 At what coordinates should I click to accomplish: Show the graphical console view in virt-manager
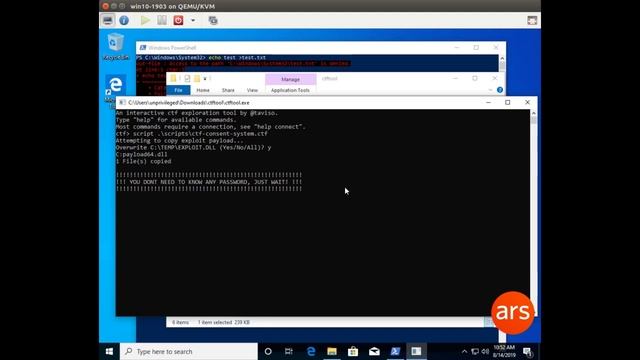pyautogui.click(x=108, y=20)
